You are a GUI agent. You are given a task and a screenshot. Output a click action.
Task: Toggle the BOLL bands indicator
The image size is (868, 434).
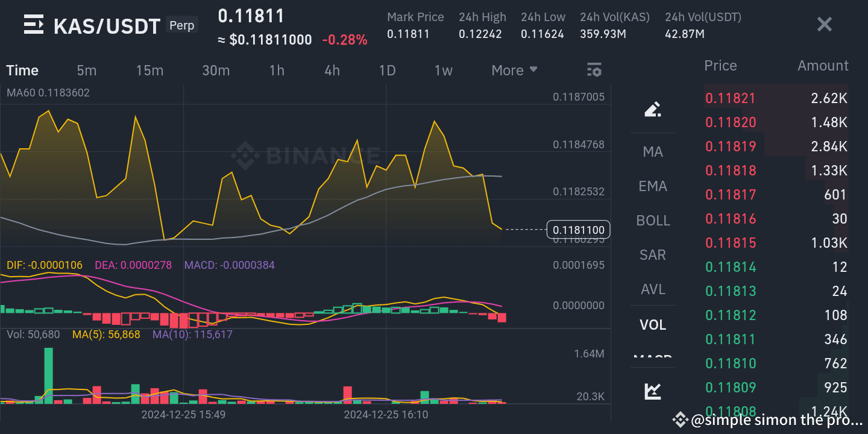[x=653, y=221]
